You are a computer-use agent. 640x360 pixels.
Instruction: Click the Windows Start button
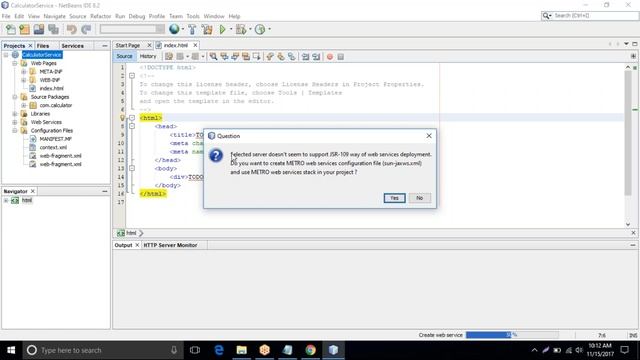(11, 350)
